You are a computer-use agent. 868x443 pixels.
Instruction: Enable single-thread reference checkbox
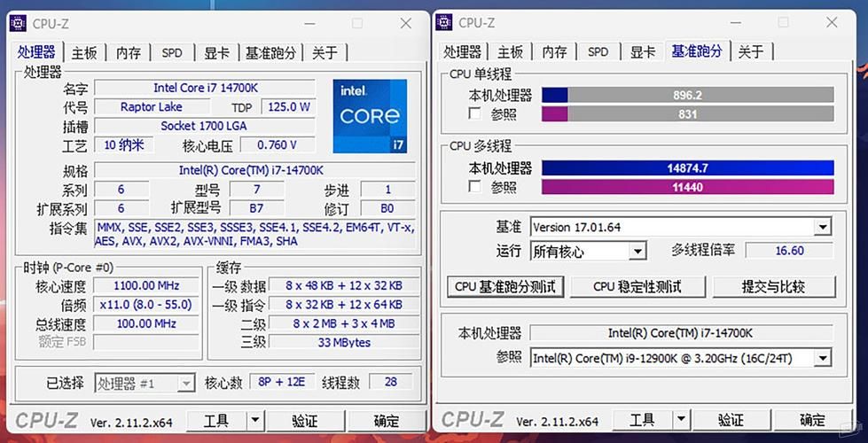click(474, 113)
